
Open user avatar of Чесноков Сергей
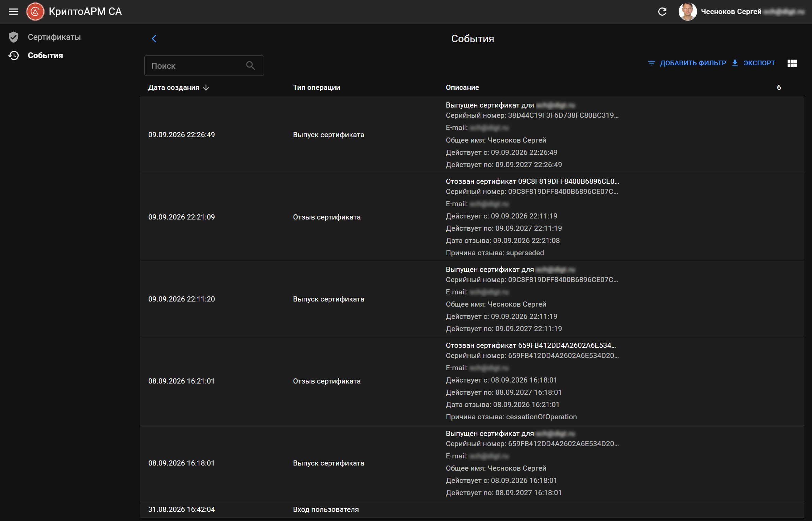coord(687,12)
